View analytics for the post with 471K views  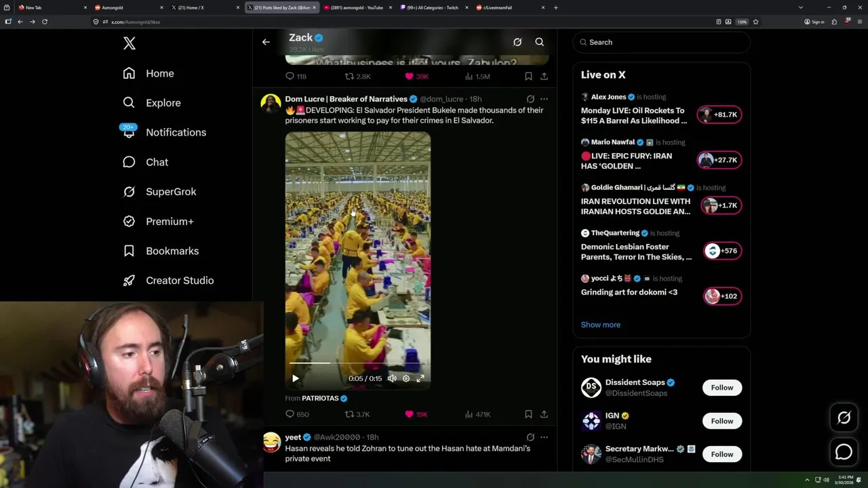(477, 414)
